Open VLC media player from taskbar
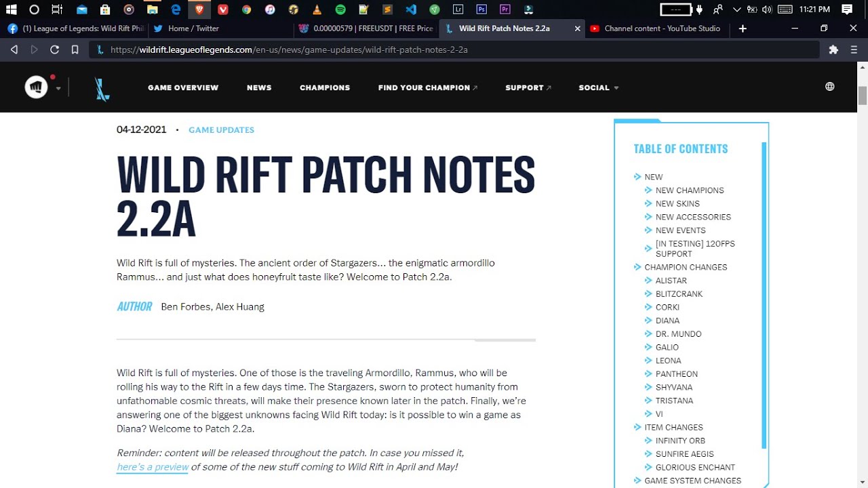Image resolution: width=868 pixels, height=488 pixels. (x=317, y=9)
